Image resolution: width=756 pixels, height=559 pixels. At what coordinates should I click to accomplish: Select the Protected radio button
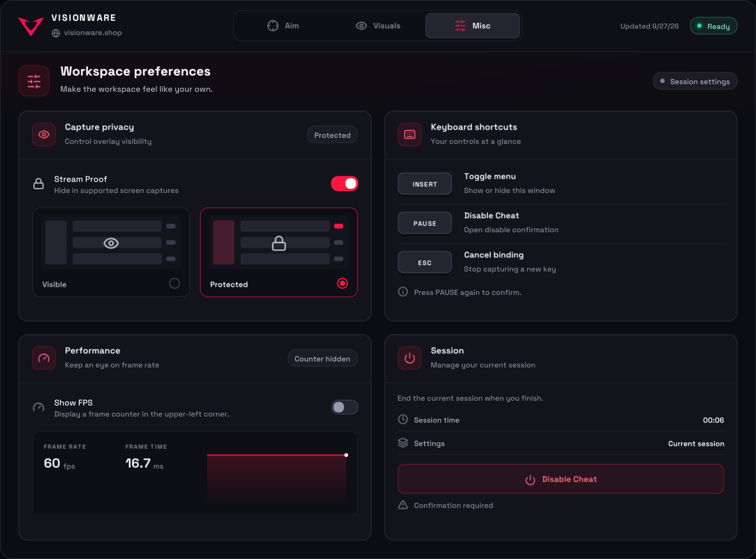[x=343, y=283]
